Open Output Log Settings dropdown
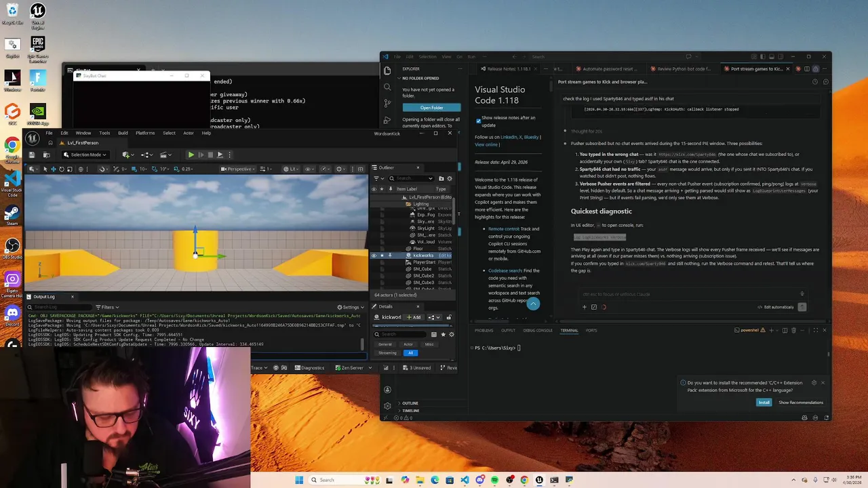868x488 pixels. click(x=351, y=307)
